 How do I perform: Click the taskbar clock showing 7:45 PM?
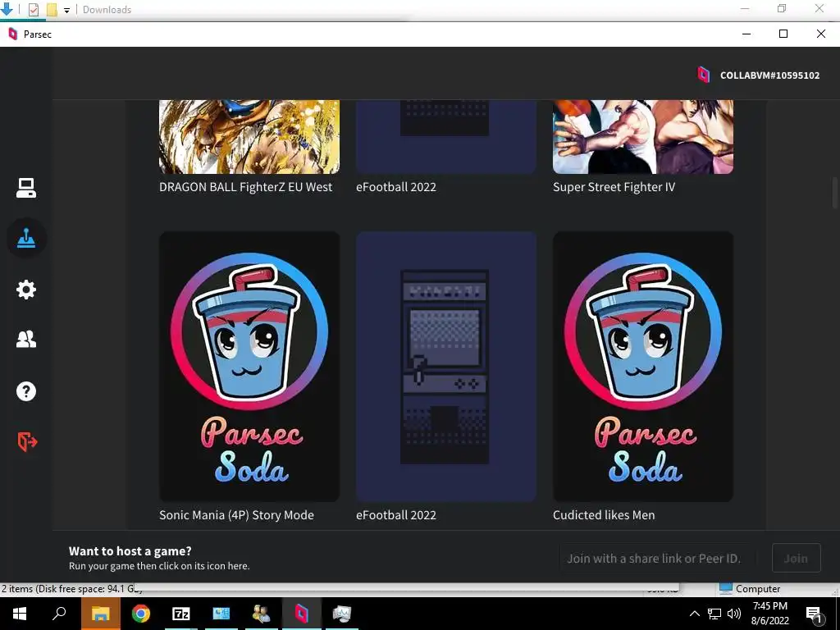pyautogui.click(x=769, y=614)
